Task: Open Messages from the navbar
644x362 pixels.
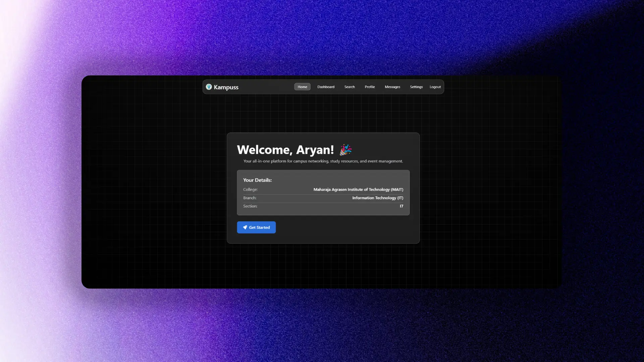Action: click(392, 87)
